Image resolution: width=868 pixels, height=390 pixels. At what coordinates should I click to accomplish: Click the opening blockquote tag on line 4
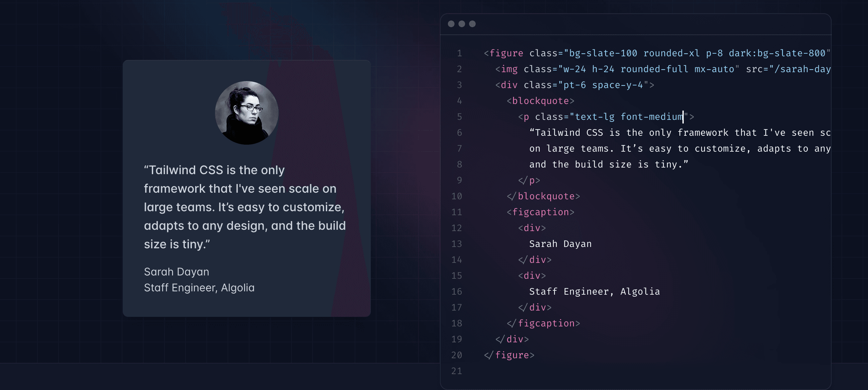point(541,101)
